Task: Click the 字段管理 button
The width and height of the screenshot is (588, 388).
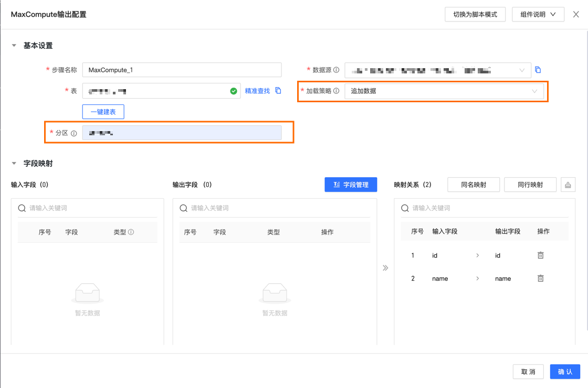Action: click(x=351, y=185)
